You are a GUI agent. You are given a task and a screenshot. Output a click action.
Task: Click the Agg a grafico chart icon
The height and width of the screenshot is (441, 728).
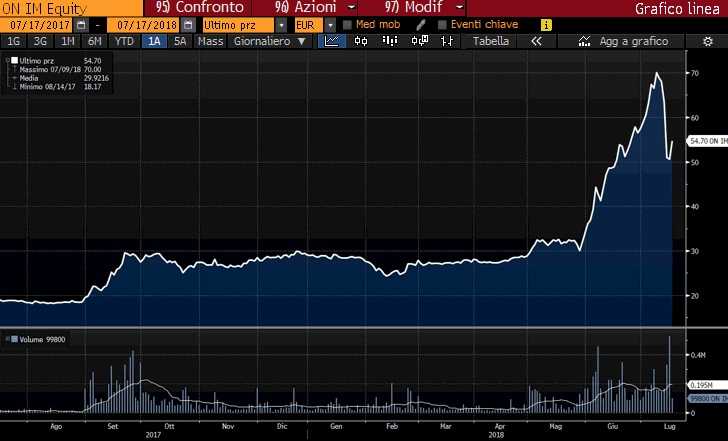[585, 41]
